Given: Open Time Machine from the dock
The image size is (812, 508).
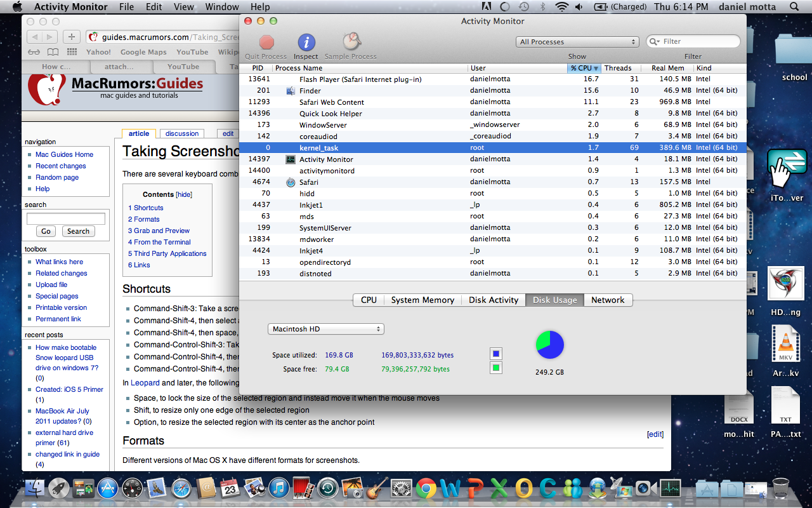Looking at the screenshot, I should pos(328,488).
